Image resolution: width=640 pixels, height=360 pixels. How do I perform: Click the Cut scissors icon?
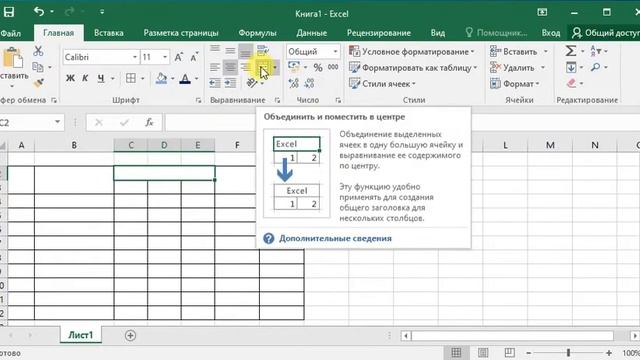tap(38, 51)
